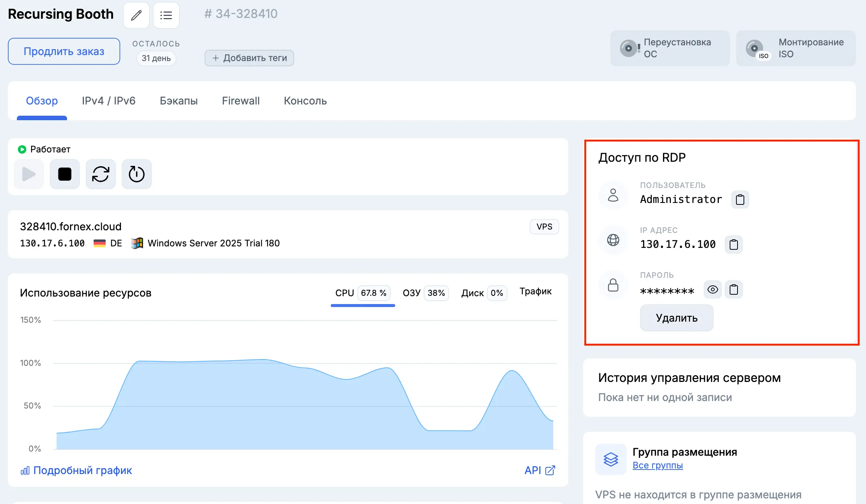Copy the Administrator username
This screenshot has width=866, height=504.
[x=740, y=200]
